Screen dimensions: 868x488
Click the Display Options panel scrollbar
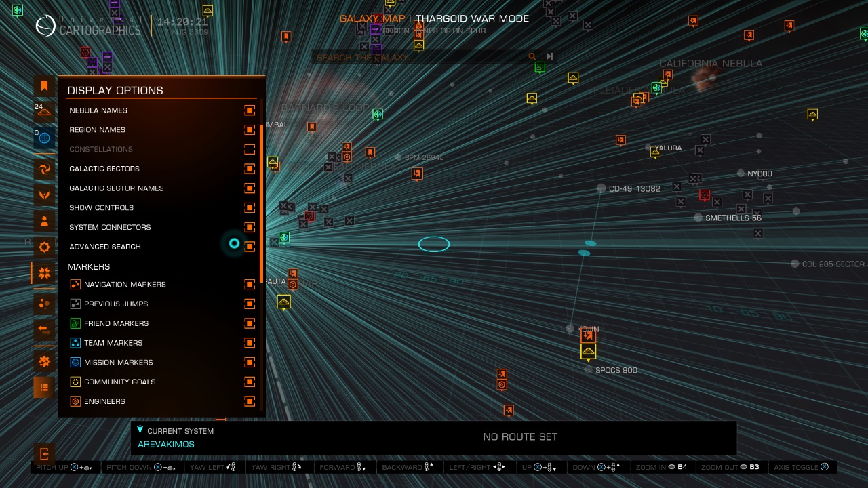262,203
